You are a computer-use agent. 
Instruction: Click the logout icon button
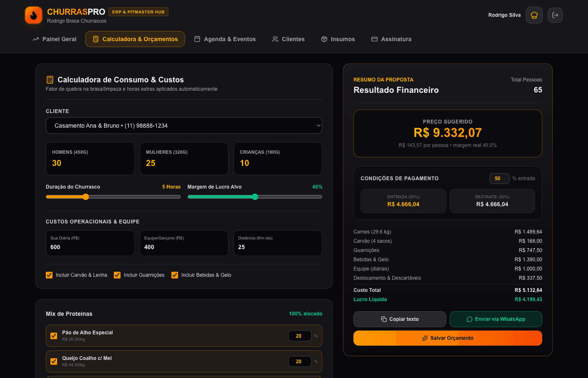[555, 15]
